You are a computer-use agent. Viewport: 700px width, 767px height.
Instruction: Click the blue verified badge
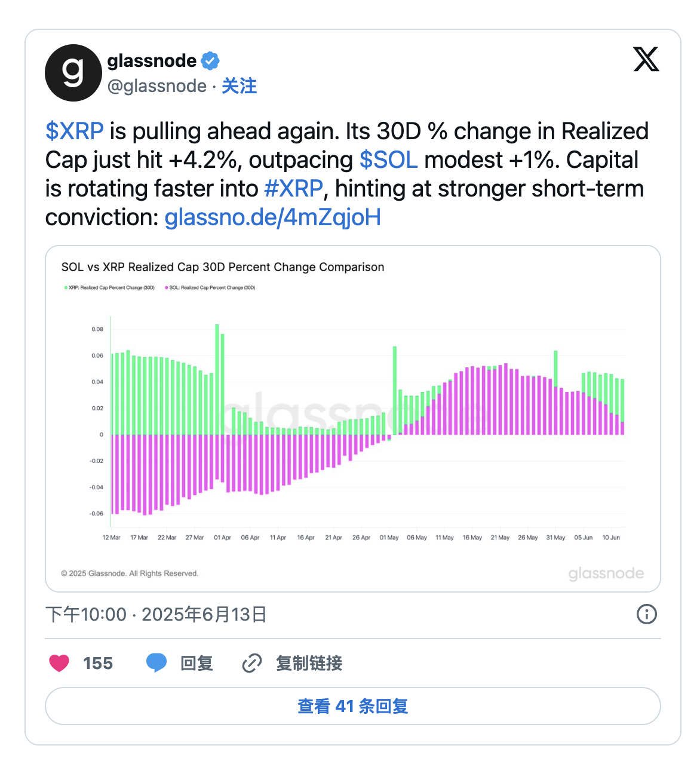[210, 61]
